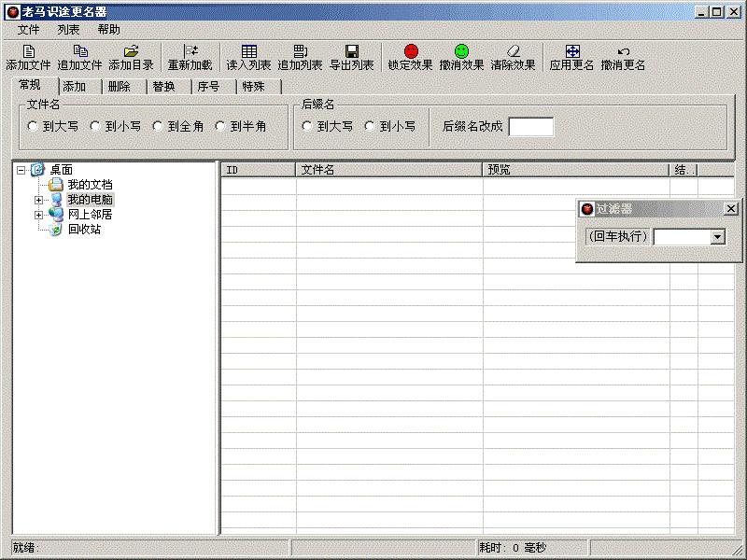Click the 文件名 column header

[x=388, y=170]
